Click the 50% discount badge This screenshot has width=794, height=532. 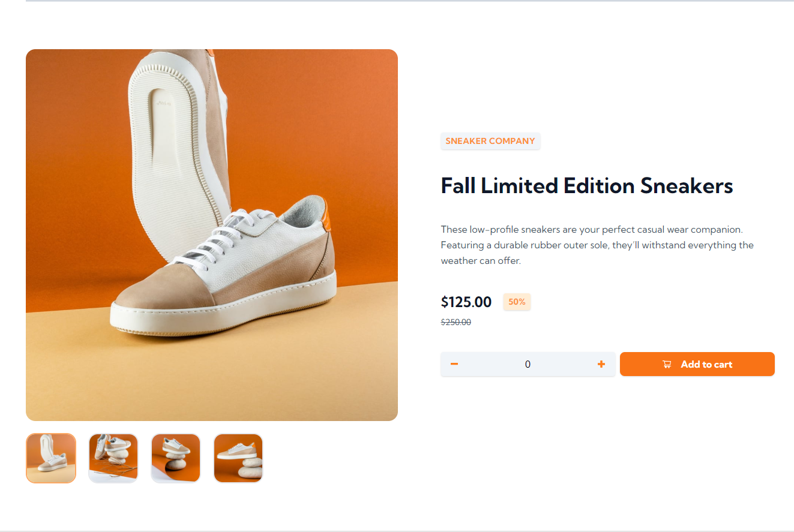[x=517, y=302]
